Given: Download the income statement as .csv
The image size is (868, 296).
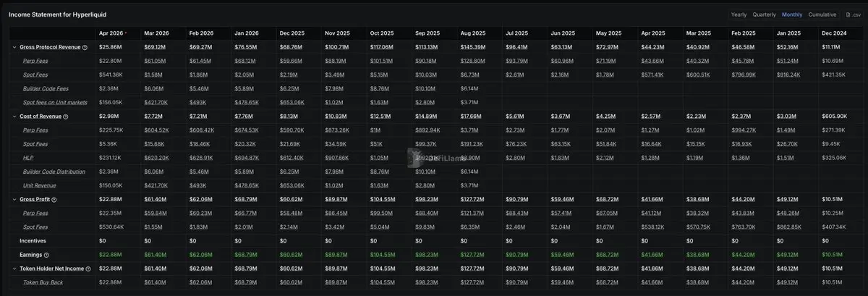Looking at the screenshot, I should click(x=854, y=14).
